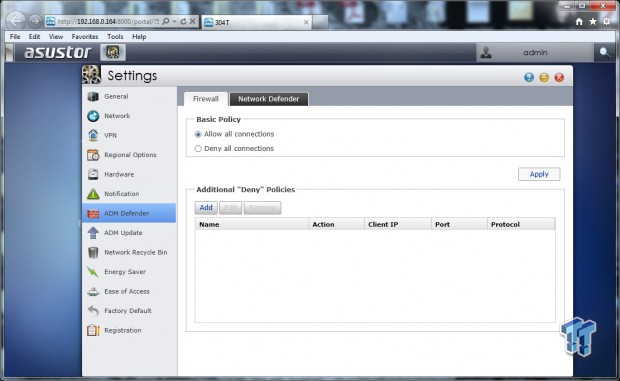Screen dimensions: 620x381
Task: Open ADM Update arrow icon
Action: pyautogui.click(x=93, y=233)
